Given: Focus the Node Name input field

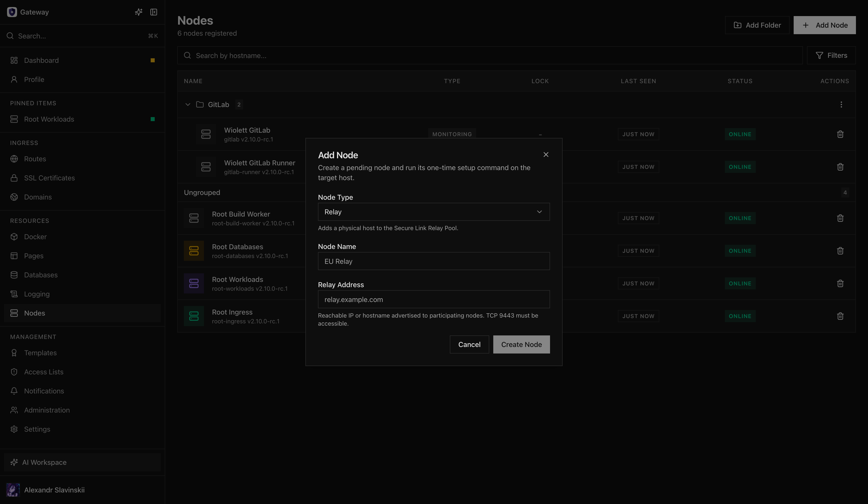Looking at the screenshot, I should (x=434, y=261).
